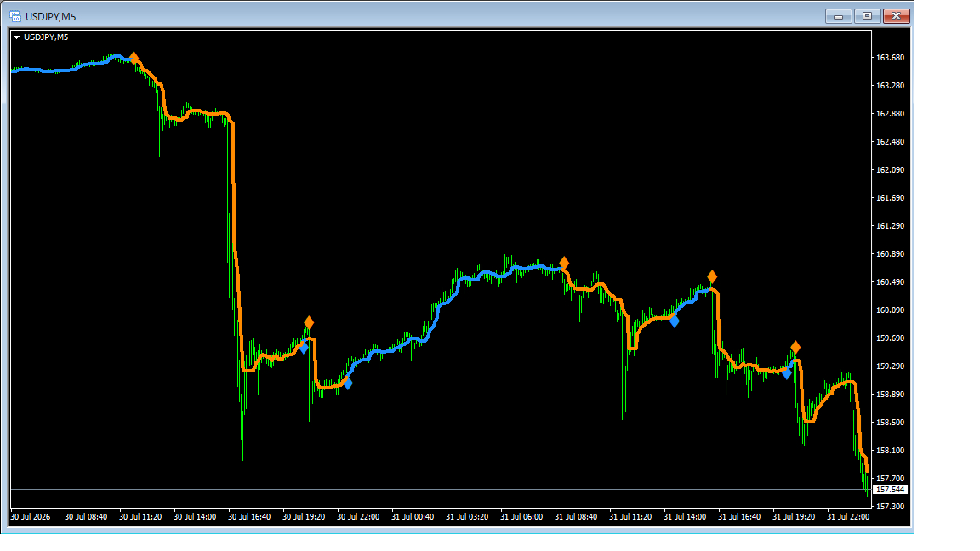The image size is (980, 551).
Task: Click the 31 Jul 22:00 time label
Action: pos(848,517)
